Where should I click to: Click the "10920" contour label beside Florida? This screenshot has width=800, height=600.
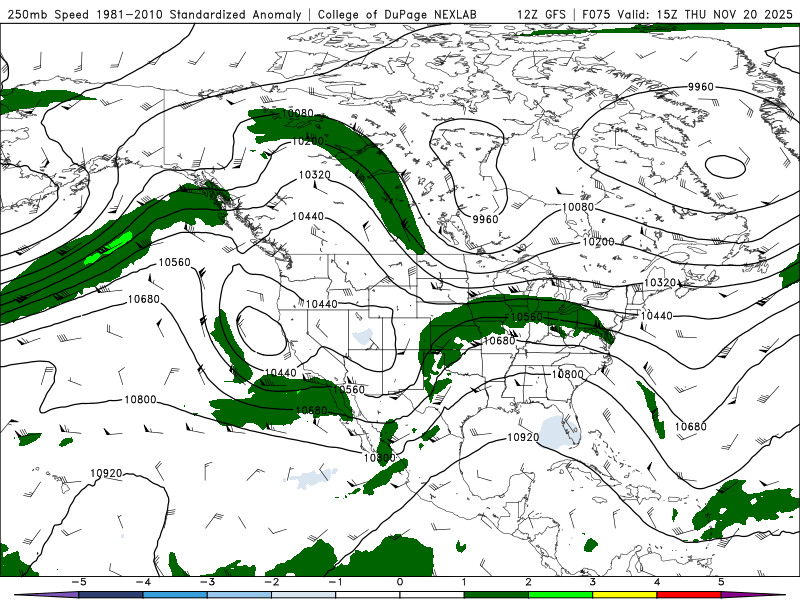tap(523, 438)
